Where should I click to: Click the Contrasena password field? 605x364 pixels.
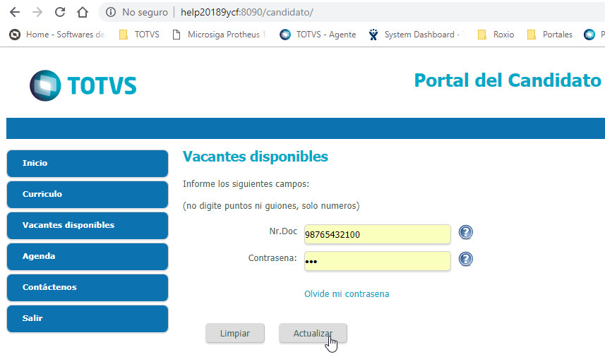coord(378,261)
